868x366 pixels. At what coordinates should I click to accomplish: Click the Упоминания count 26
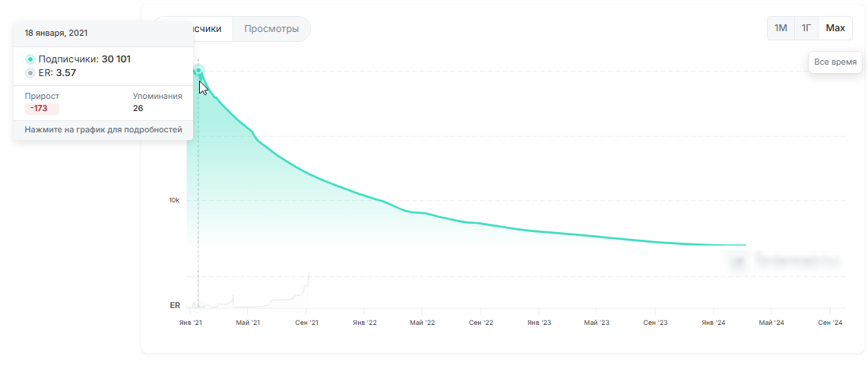coord(138,109)
